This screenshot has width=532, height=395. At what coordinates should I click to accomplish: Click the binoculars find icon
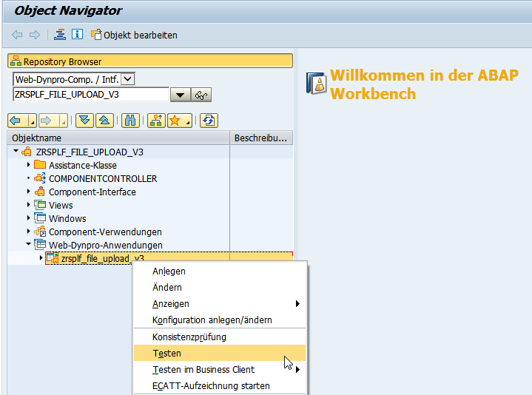tap(130, 121)
